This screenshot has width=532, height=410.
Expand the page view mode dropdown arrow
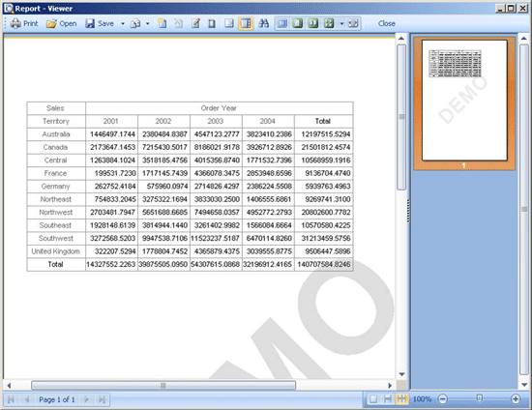click(341, 23)
